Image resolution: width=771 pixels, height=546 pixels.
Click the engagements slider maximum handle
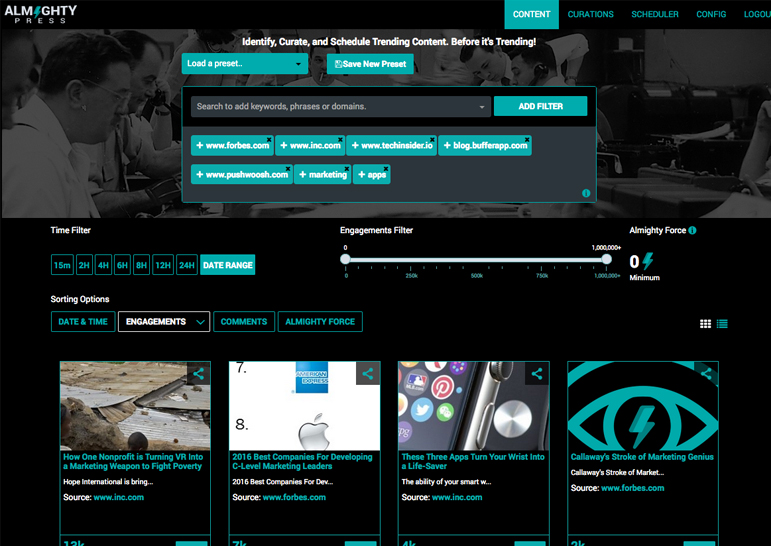[607, 259]
